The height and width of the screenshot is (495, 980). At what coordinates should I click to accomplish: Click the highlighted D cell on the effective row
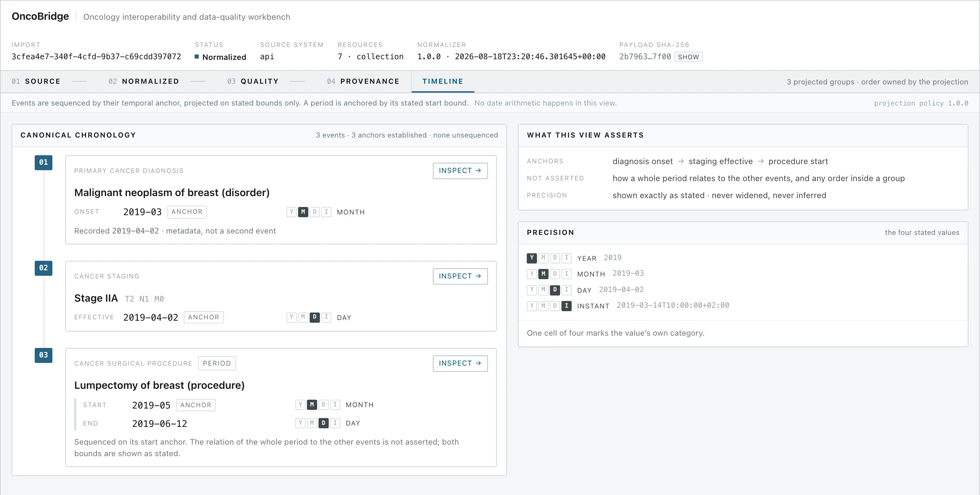click(314, 317)
